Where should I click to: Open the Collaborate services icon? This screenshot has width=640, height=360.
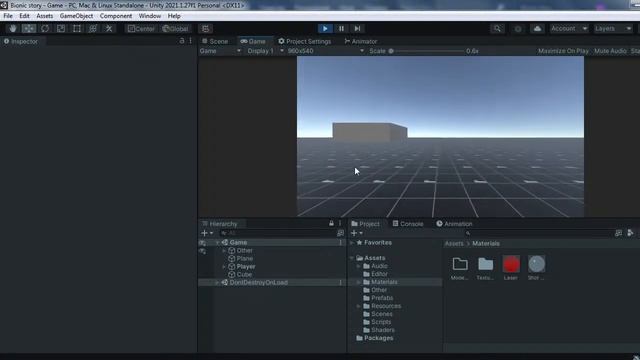pyautogui.click(x=518, y=29)
